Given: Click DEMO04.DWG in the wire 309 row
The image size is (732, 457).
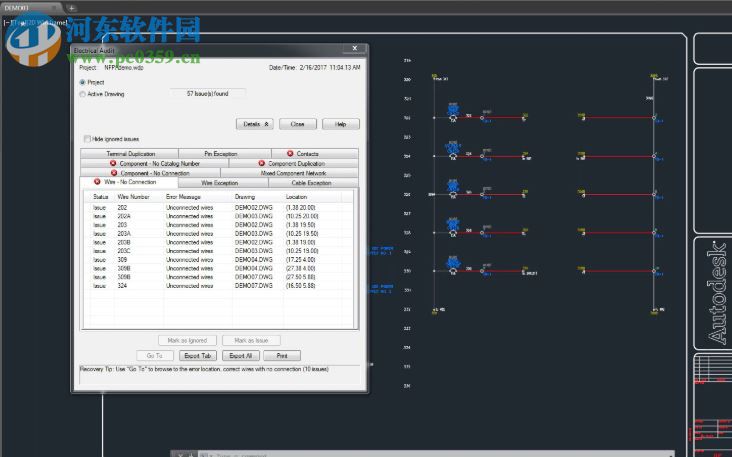Looking at the screenshot, I should point(253,260).
